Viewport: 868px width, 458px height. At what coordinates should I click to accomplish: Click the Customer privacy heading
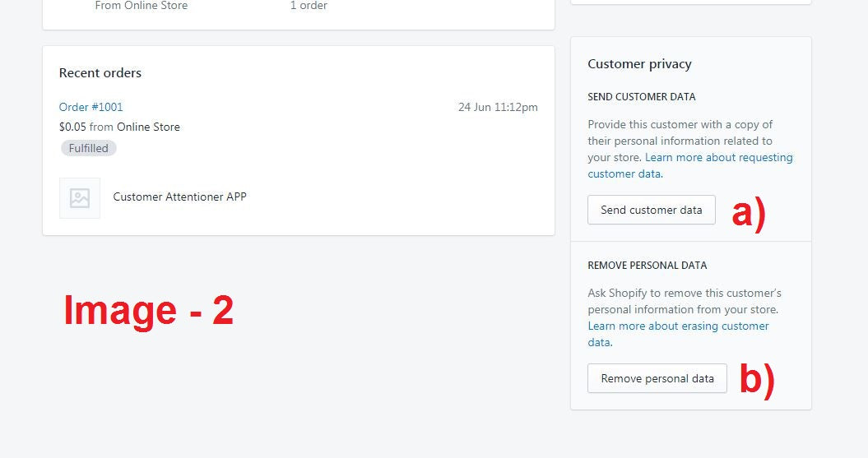[x=639, y=64]
